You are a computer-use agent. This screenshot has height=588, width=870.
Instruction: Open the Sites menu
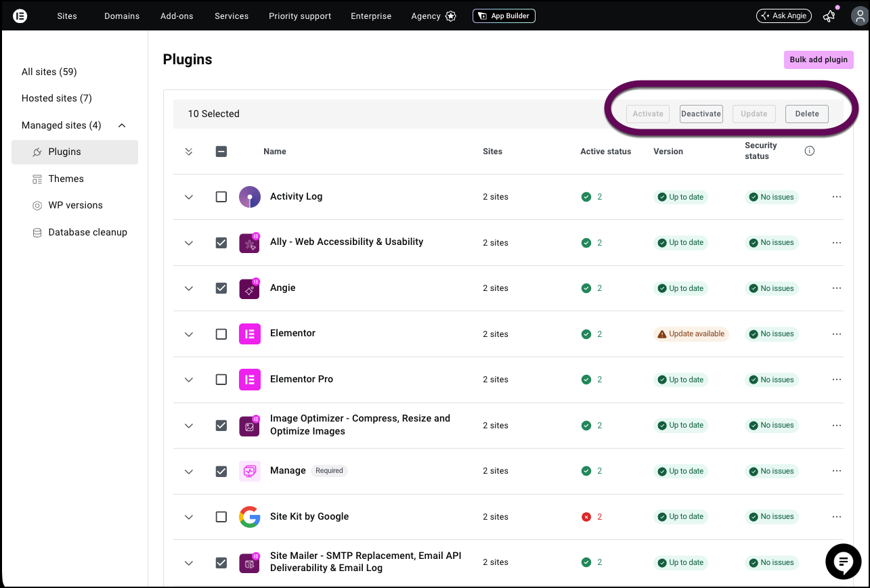(67, 16)
